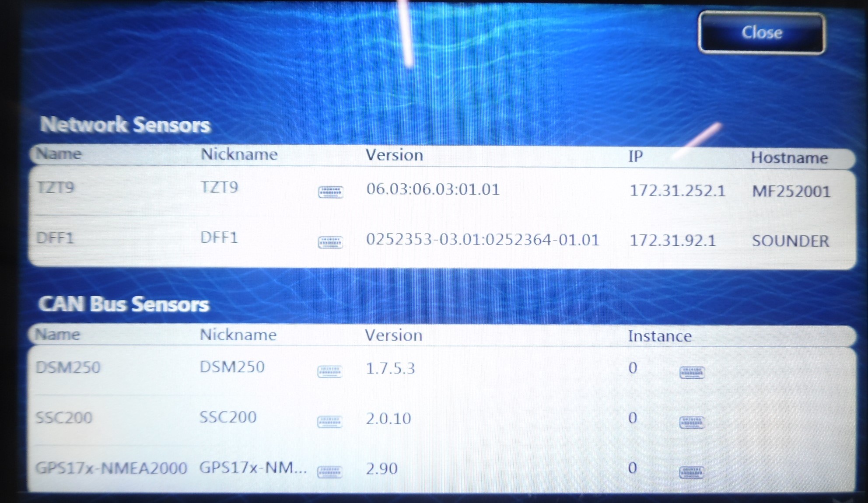Click hostname SOUNDER
The height and width of the screenshot is (503, 868).
pos(790,241)
